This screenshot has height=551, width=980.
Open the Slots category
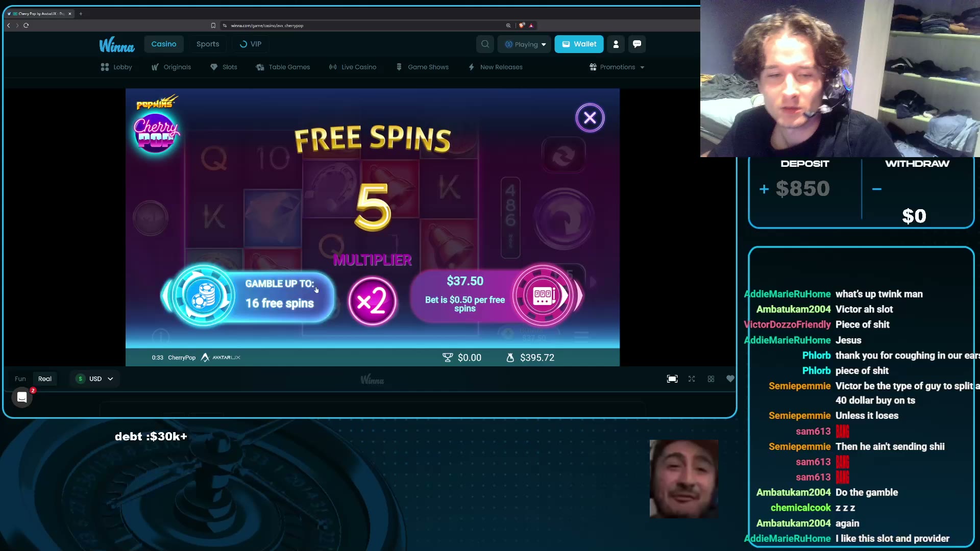pos(224,67)
